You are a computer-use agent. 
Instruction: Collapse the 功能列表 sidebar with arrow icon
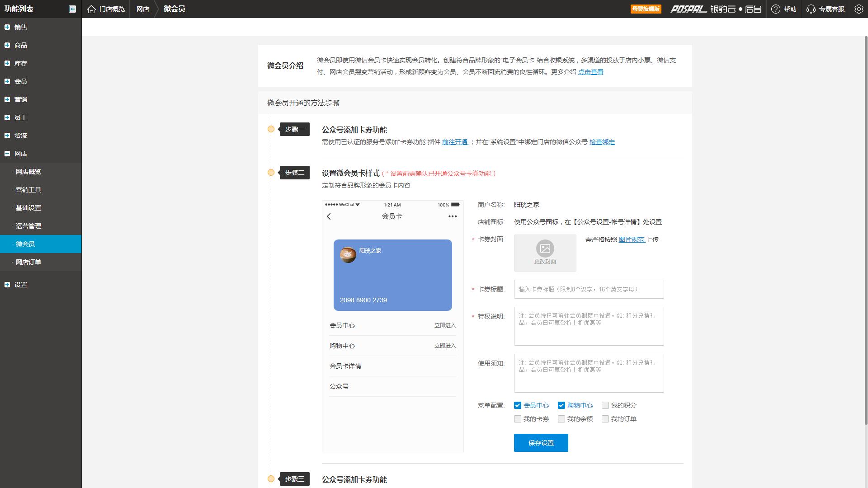pyautogui.click(x=72, y=9)
